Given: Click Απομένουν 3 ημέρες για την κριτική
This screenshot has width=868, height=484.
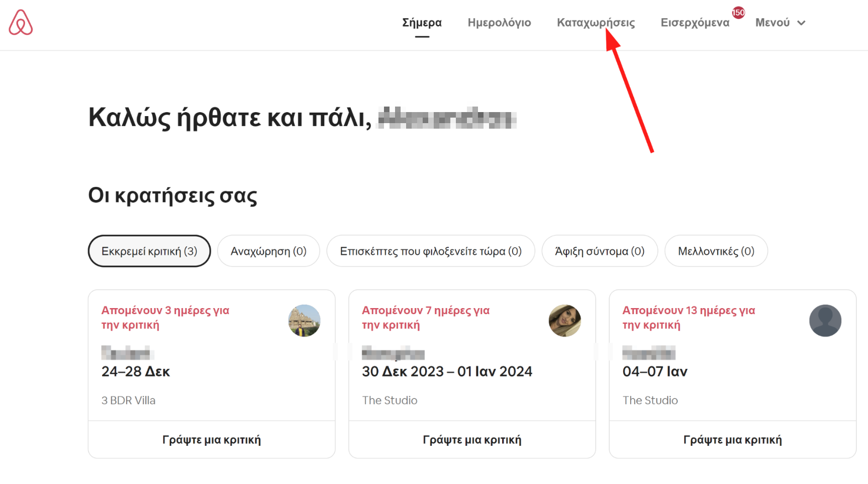Looking at the screenshot, I should coord(165,318).
